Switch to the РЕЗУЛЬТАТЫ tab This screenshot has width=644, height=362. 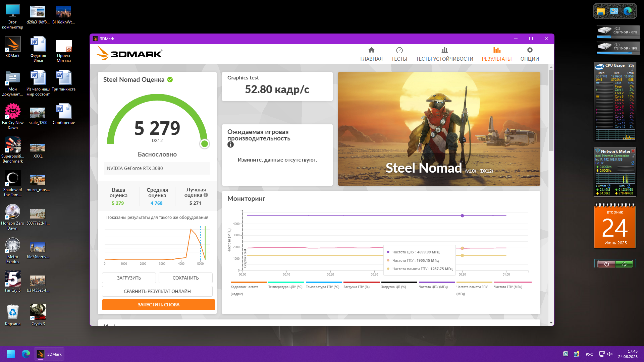pos(496,54)
